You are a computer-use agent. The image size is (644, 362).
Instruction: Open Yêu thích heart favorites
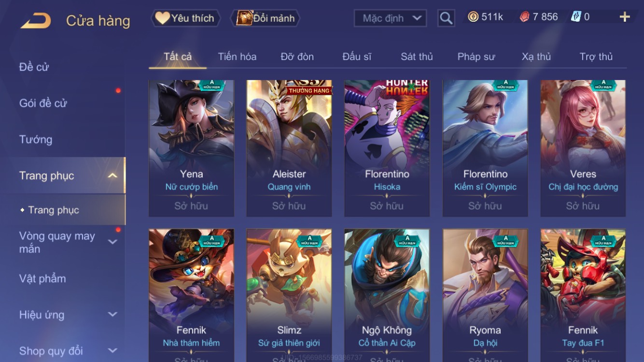pos(186,18)
